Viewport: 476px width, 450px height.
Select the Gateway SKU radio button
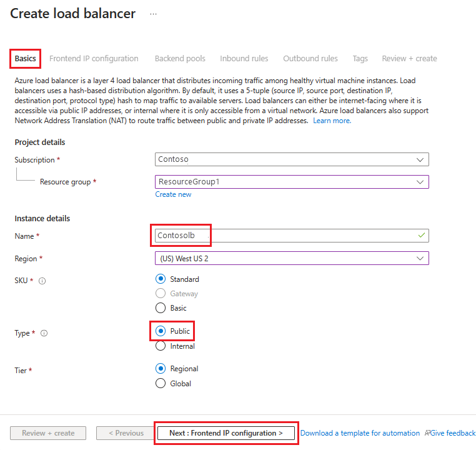coord(161,293)
